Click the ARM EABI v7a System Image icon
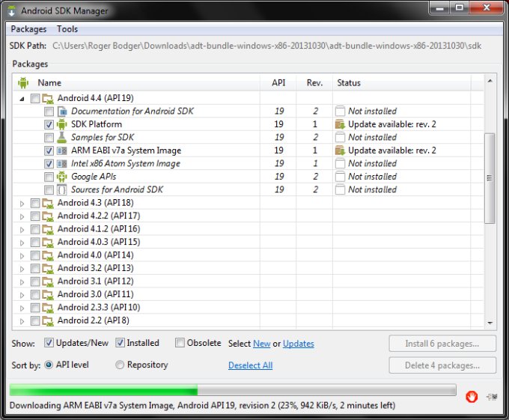This screenshot has height=420, width=509. (x=61, y=150)
